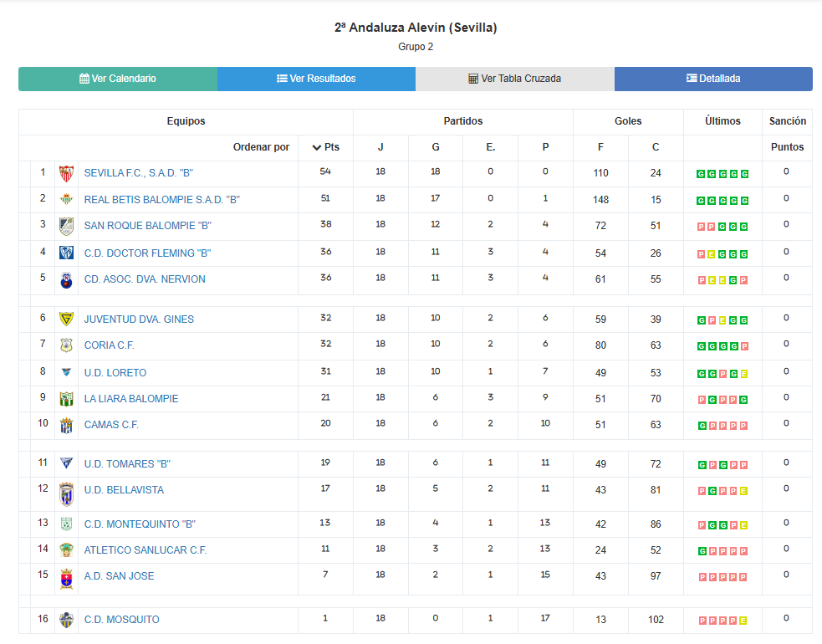Click the Atletico Sanlucar C.F. crest
This screenshot has width=822, height=644.
click(x=66, y=550)
